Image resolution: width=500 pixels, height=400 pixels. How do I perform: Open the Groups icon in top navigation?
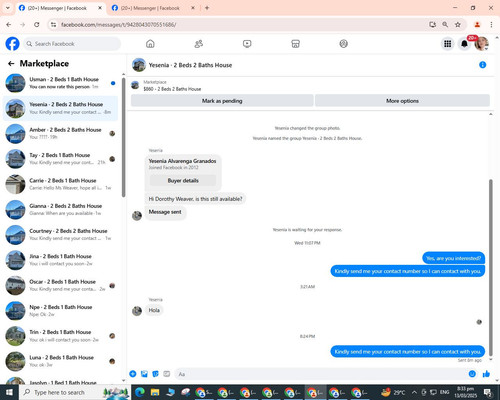tap(344, 44)
